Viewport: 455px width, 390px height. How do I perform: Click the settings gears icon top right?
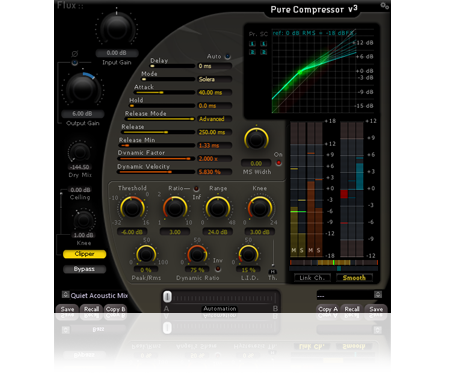[384, 6]
